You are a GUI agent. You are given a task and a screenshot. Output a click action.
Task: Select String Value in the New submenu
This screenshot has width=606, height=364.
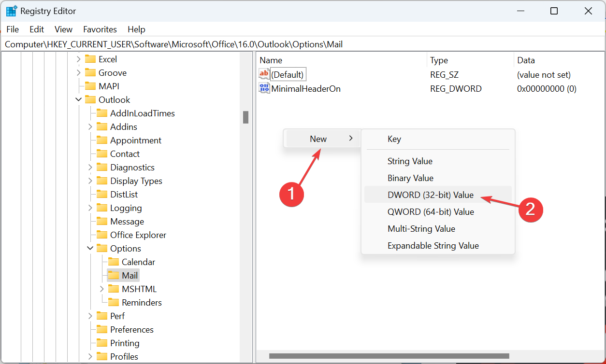410,161
